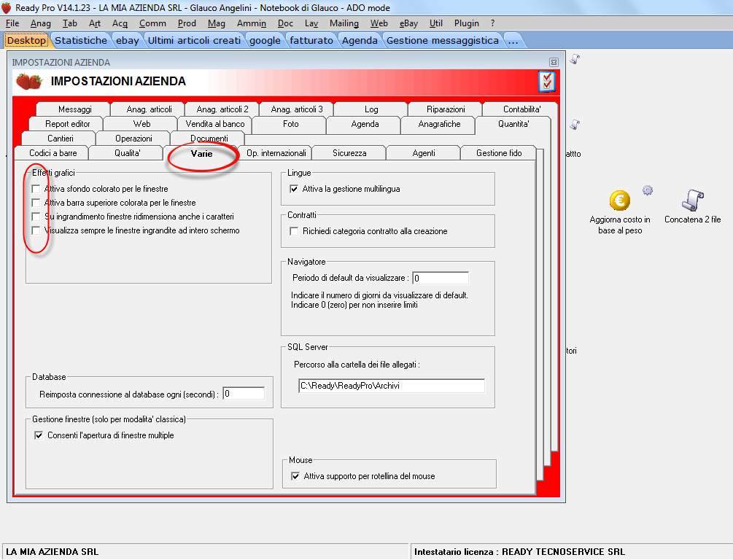Enable Attiva barra superiore colorata per le finestre
733x560 pixels.
pos(36,203)
